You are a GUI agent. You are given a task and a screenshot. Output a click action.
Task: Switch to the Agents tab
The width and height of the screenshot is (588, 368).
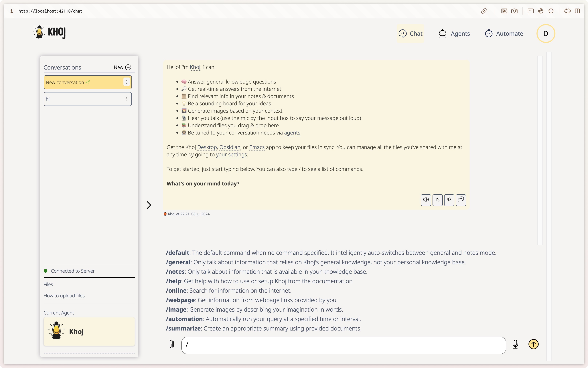[454, 34]
